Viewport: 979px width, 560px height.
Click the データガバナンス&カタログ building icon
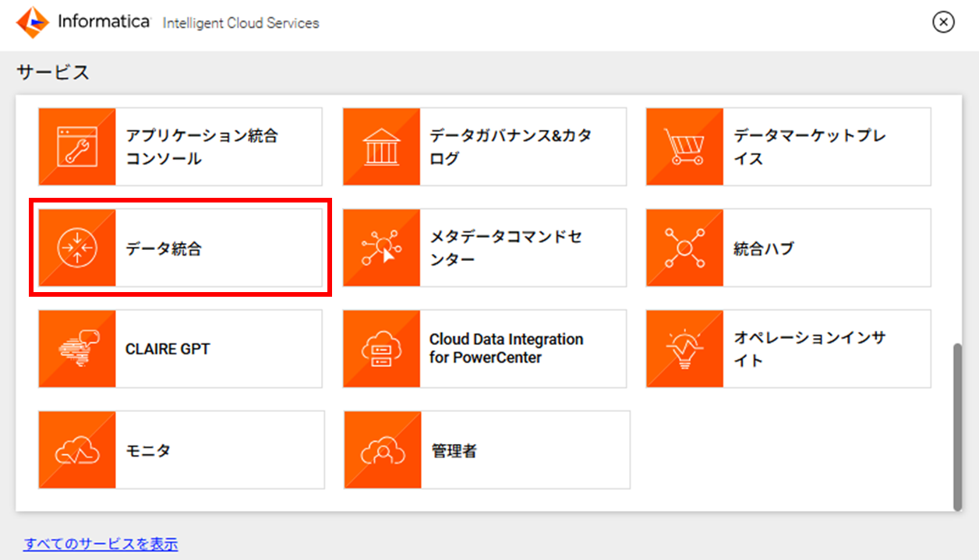click(x=381, y=146)
